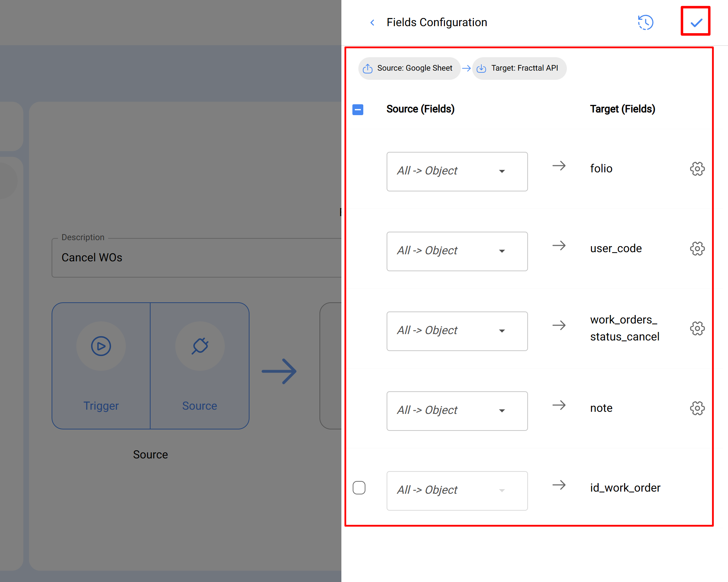Select the Source: Google Sheet chip

pos(409,68)
